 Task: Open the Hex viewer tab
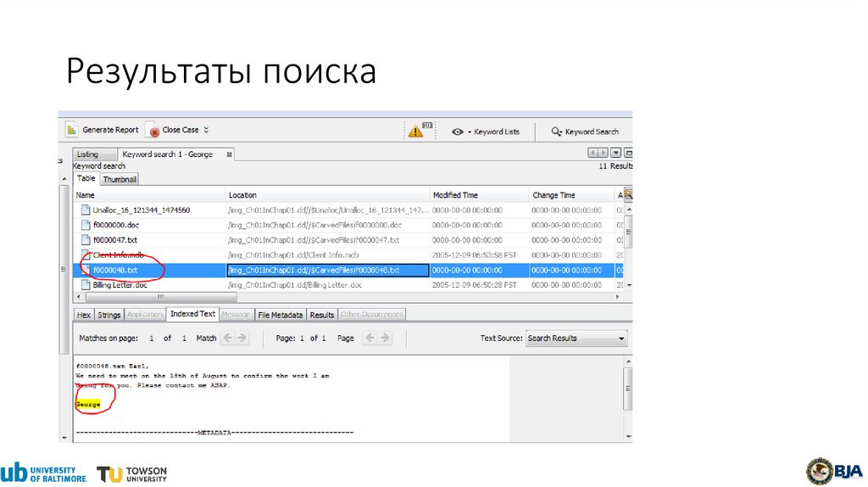coord(84,315)
